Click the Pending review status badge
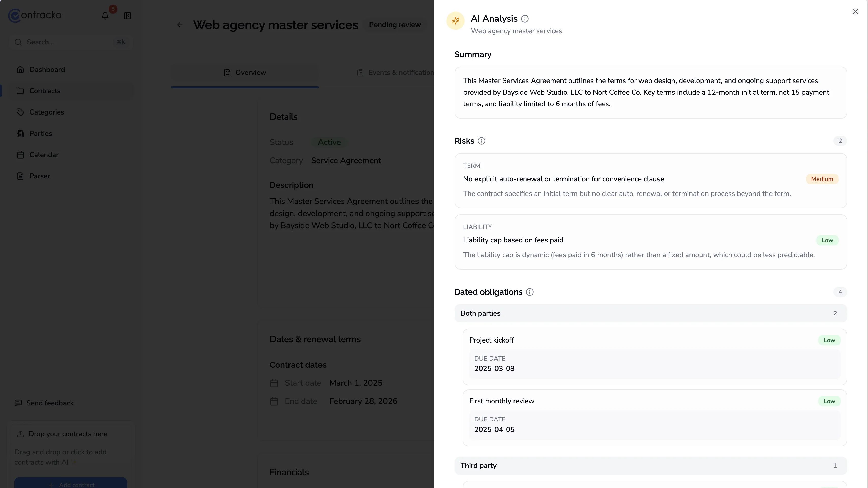The image size is (868, 488). point(395,25)
